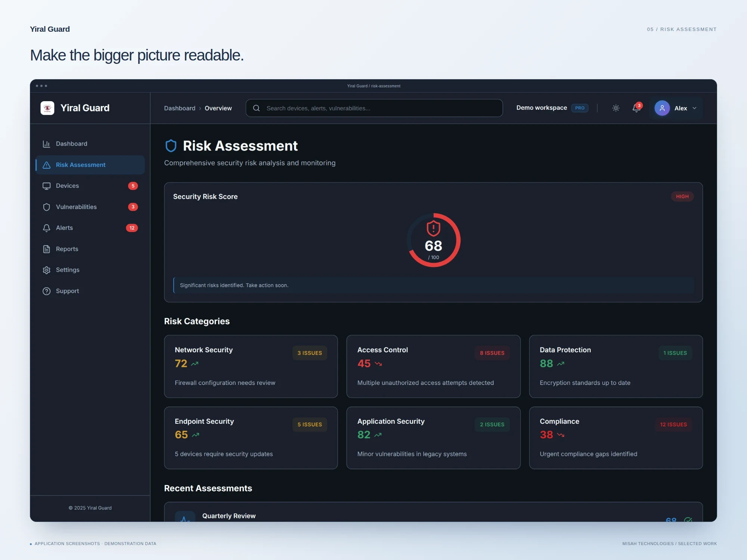Viewport: 747px width, 560px height.
Task: Click 'Minor vulnerabilities in legacy systems' text
Action: tap(412, 454)
